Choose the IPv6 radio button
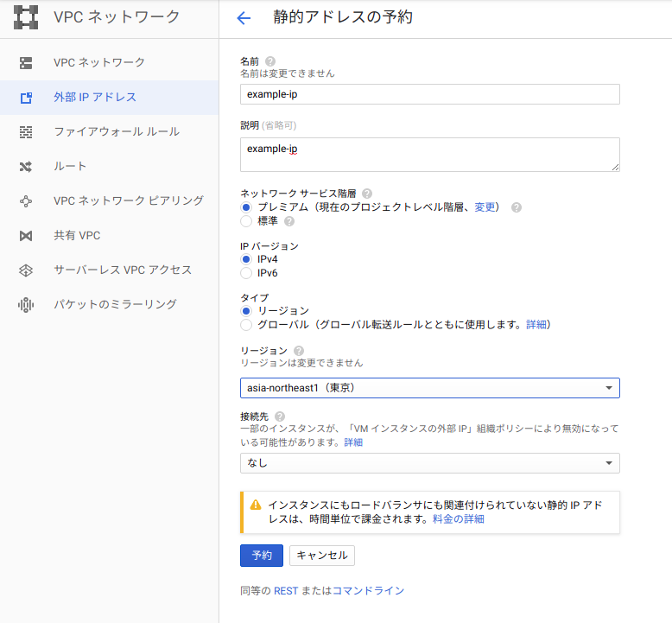The height and width of the screenshot is (623, 672). (x=246, y=273)
